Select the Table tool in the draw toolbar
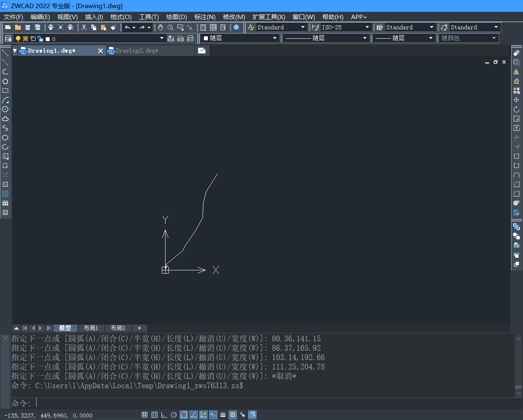The height and width of the screenshot is (420, 523). (5, 203)
